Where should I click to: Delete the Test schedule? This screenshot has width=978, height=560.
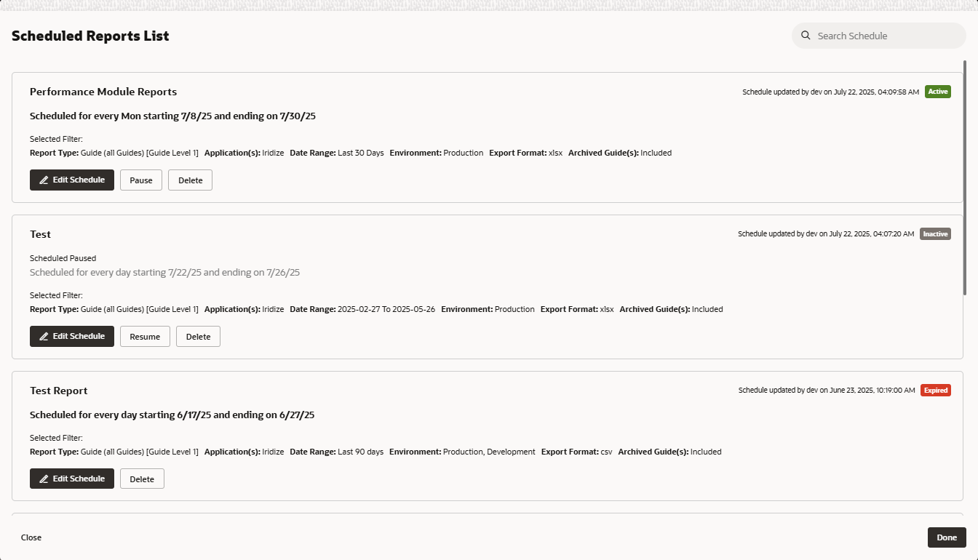(x=198, y=337)
